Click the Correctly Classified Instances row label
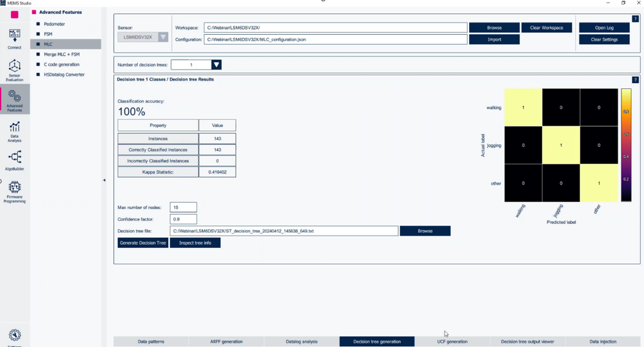Viewport: 644px width, 347px height. click(158, 150)
